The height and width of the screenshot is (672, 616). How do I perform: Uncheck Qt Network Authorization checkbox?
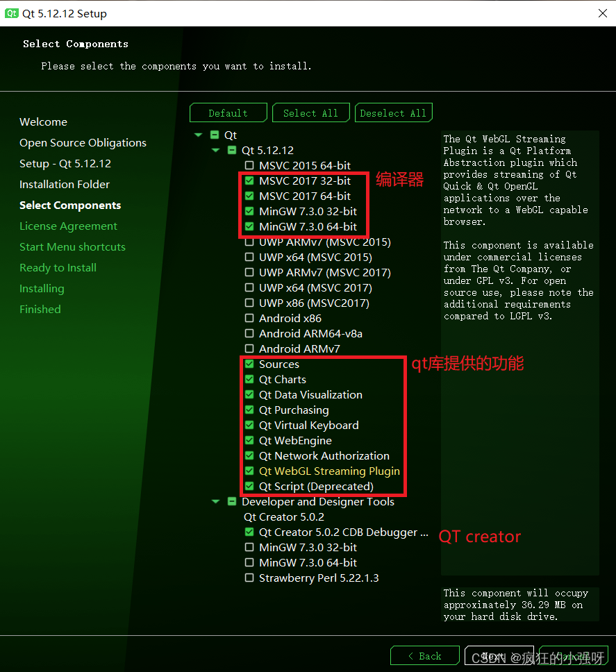pos(249,455)
